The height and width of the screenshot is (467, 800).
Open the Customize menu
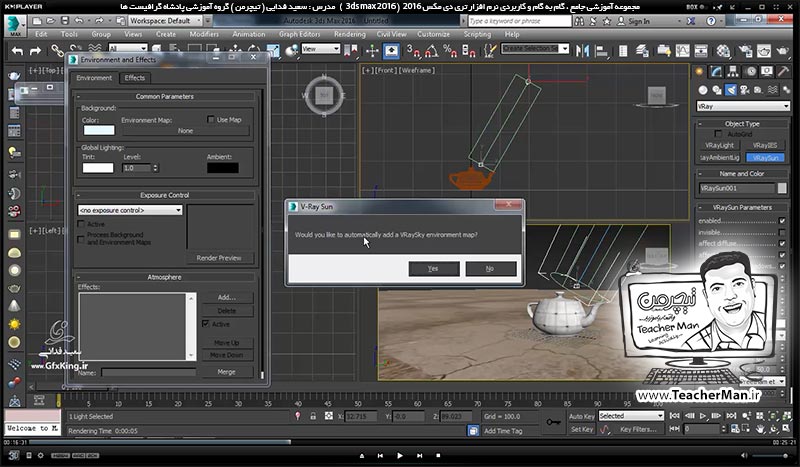click(433, 34)
